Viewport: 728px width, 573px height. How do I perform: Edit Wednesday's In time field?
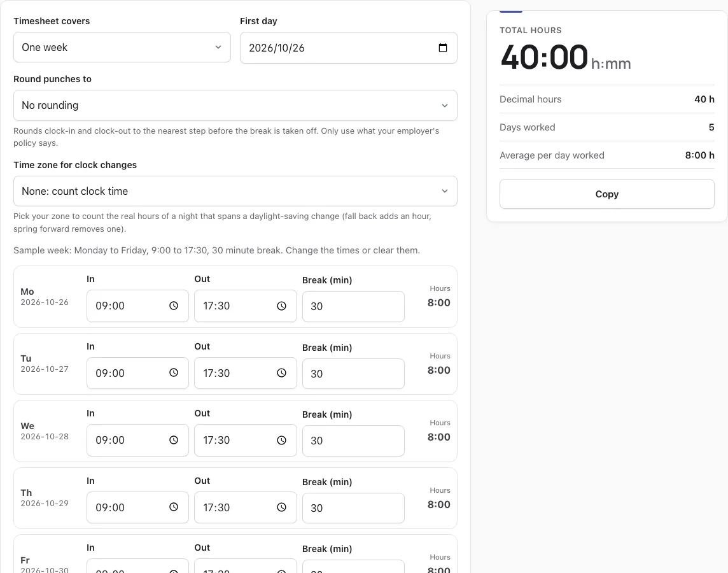[138, 440]
